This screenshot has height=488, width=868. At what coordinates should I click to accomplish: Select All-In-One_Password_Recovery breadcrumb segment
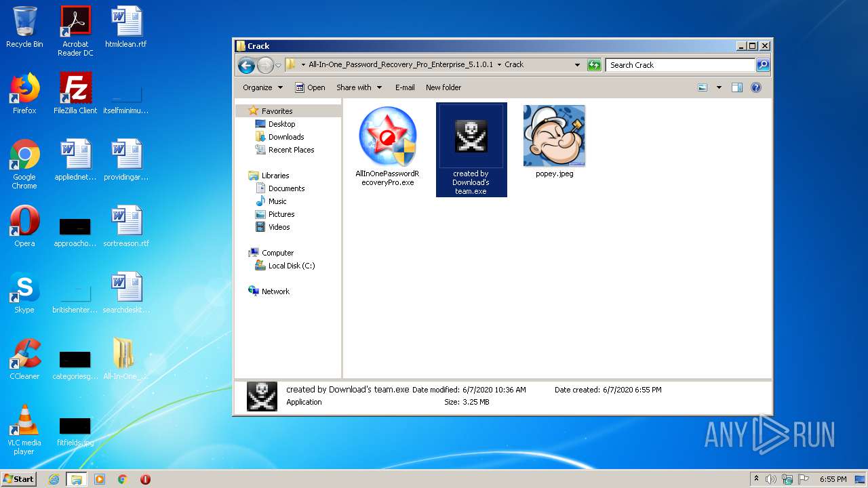pos(401,65)
